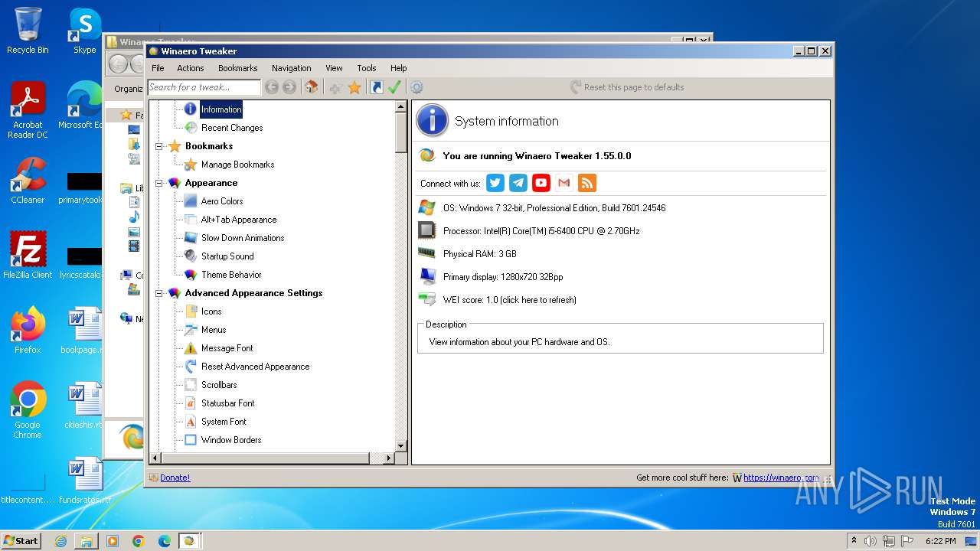Select System Font tree item
The image size is (980, 551).
(x=224, y=422)
